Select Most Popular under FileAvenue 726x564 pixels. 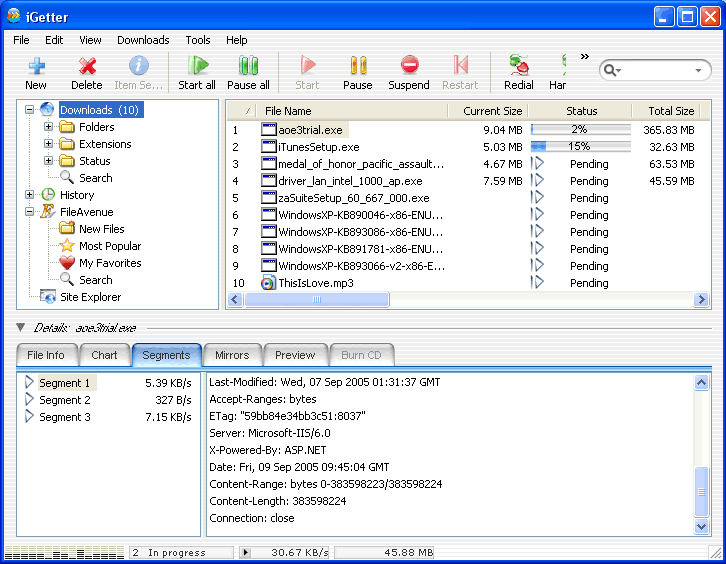pyautogui.click(x=110, y=246)
